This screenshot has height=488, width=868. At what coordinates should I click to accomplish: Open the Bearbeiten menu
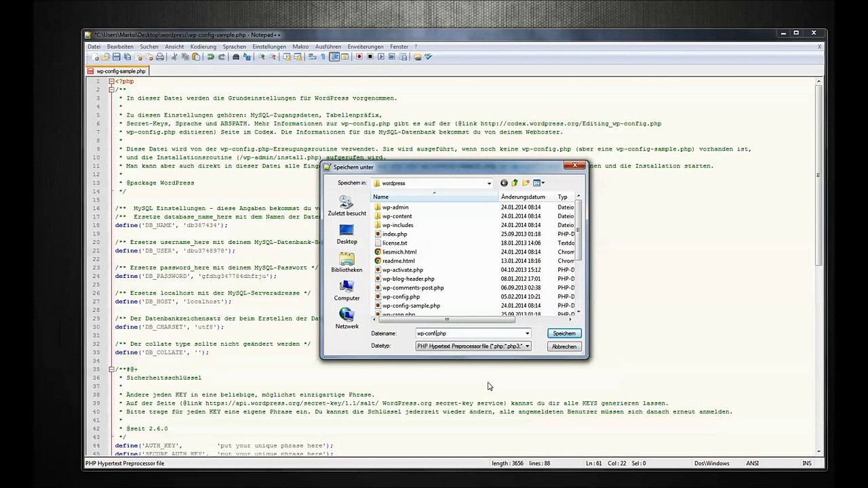120,47
